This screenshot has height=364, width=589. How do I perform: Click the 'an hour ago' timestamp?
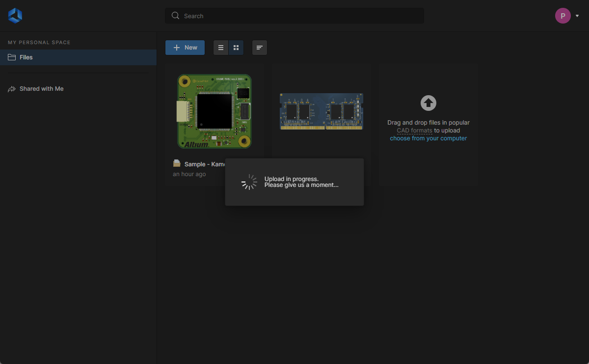(189, 174)
